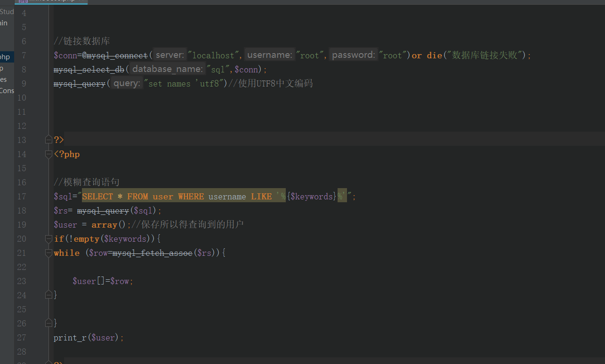605x364 pixels.
Task: Click the Cons item in the left sidebar
Action: coord(7,91)
